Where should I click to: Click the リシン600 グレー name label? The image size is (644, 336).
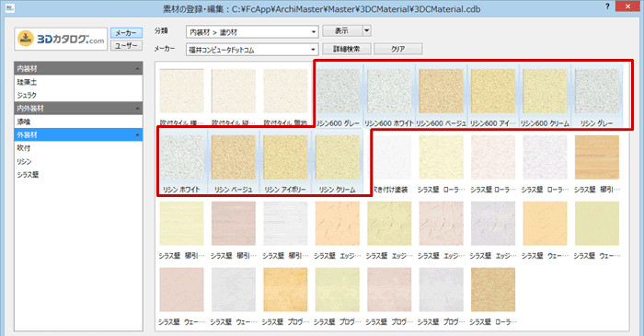click(x=338, y=123)
